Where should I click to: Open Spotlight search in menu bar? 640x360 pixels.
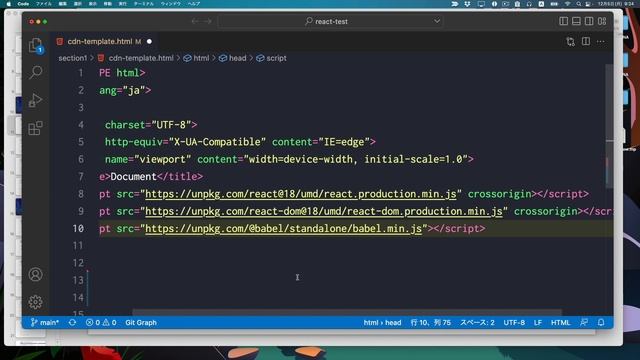(x=578, y=4)
